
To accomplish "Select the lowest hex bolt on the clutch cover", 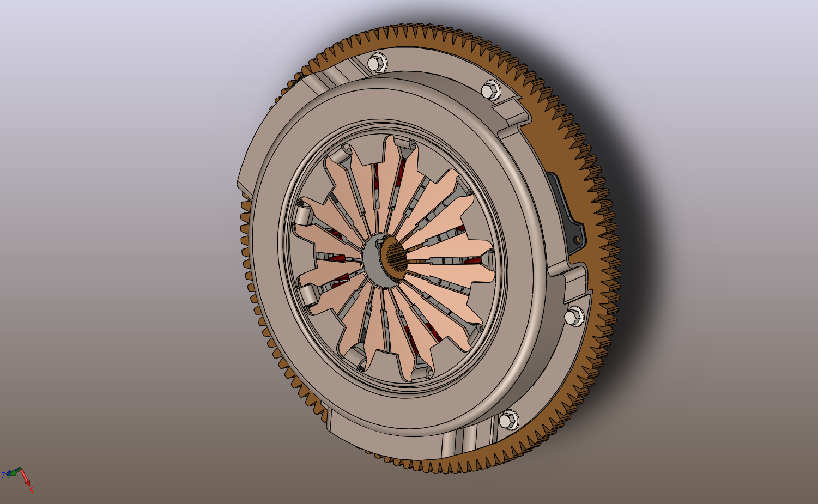I will tap(508, 420).
